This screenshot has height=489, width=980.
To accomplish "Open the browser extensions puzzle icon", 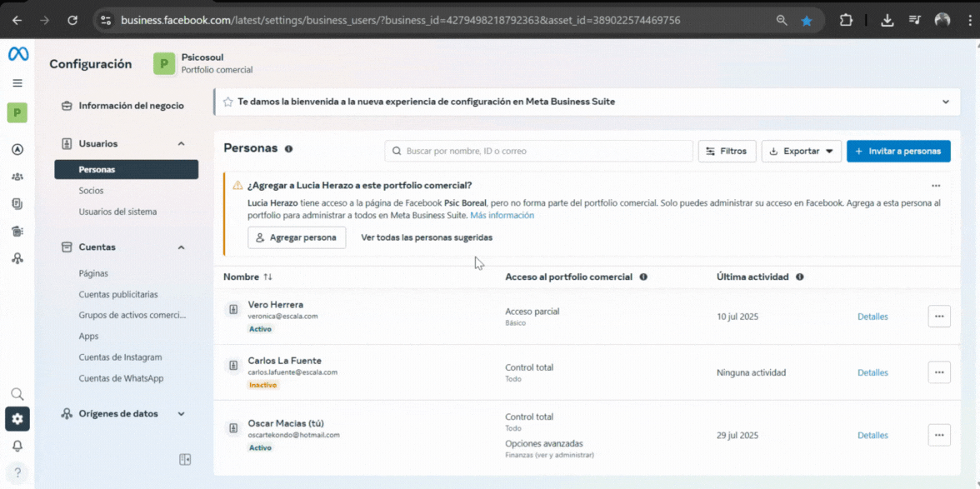I will tap(846, 21).
